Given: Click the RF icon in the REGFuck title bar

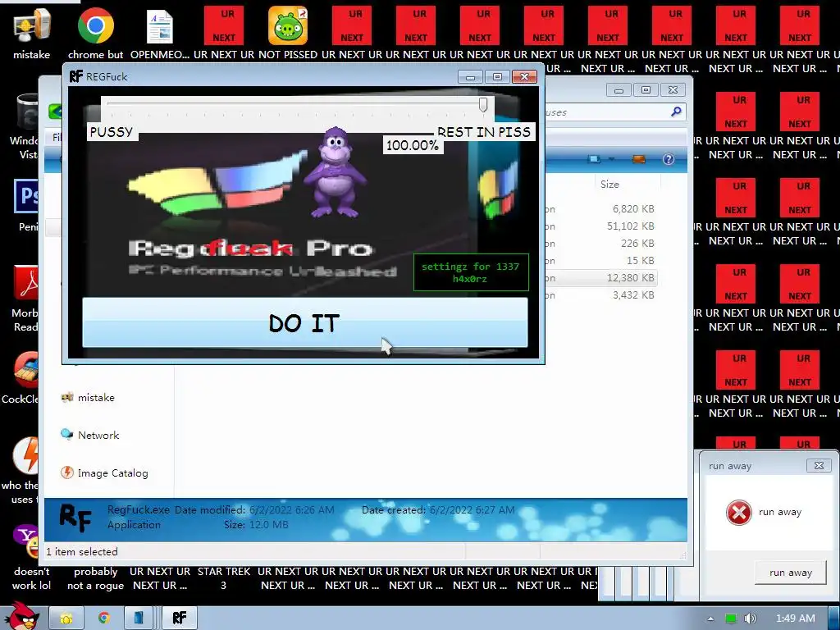Looking at the screenshot, I should [x=76, y=76].
